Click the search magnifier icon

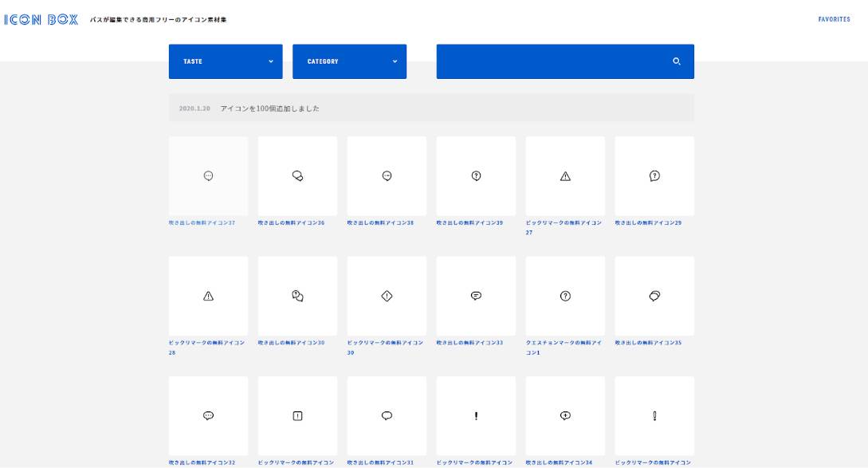676,61
